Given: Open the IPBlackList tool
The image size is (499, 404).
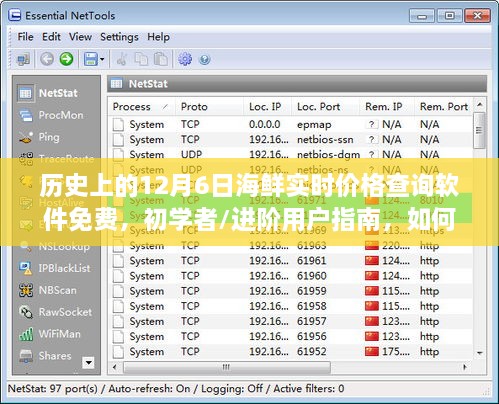Looking at the screenshot, I should [55, 268].
